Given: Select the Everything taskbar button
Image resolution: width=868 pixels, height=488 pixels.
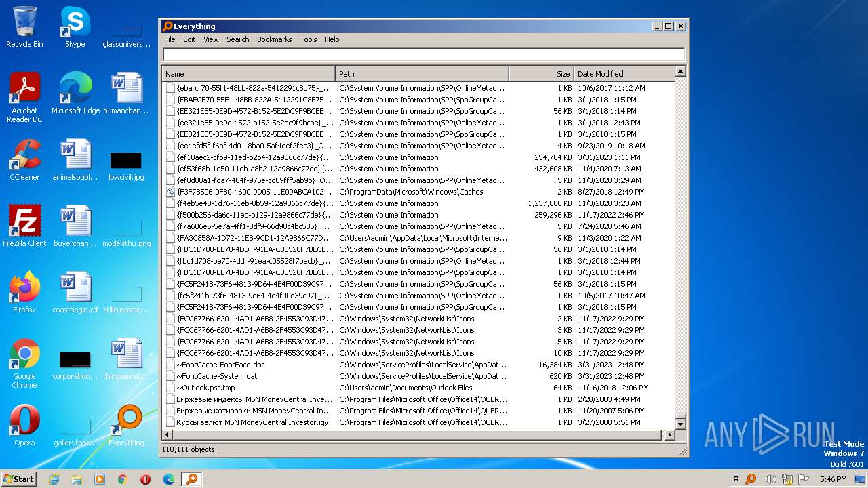Looking at the screenshot, I should [192, 479].
